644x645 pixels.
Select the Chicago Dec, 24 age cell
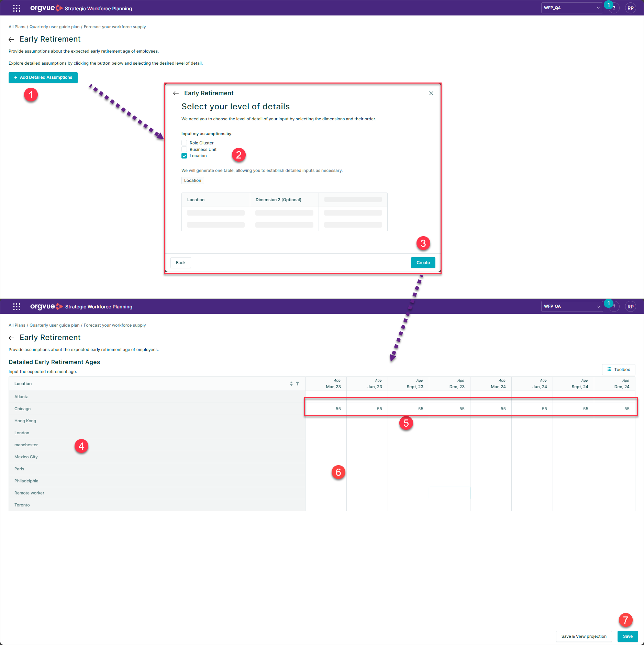coord(614,409)
